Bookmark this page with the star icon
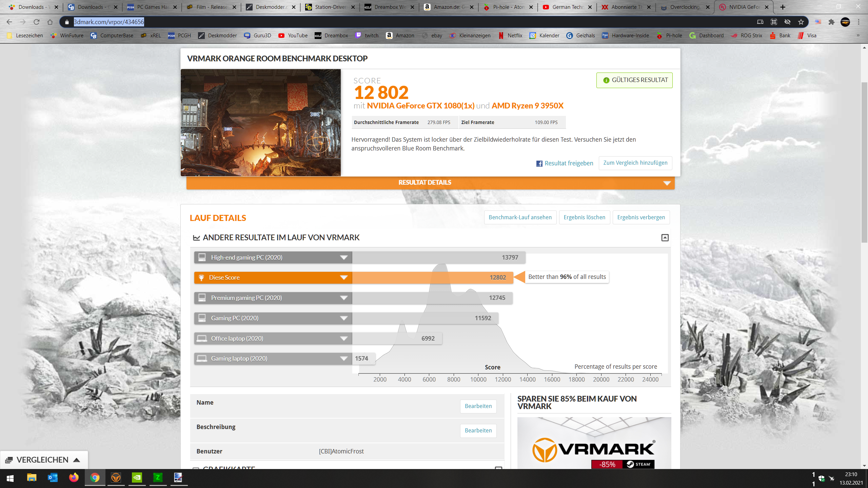 pos(801,22)
